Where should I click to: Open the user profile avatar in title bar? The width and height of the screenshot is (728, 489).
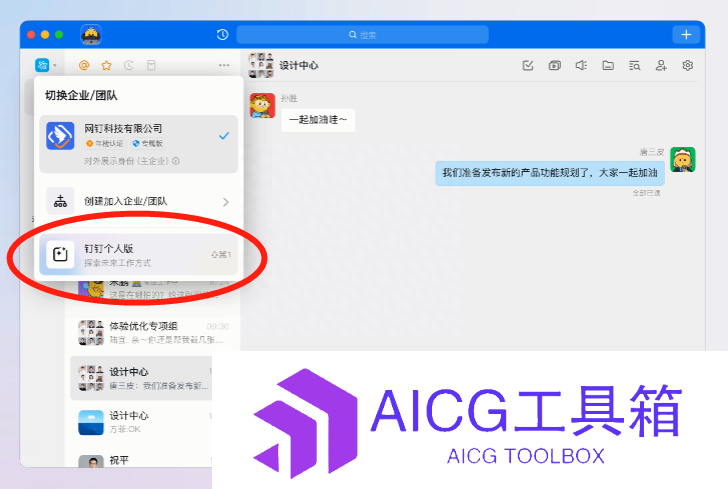(91, 35)
